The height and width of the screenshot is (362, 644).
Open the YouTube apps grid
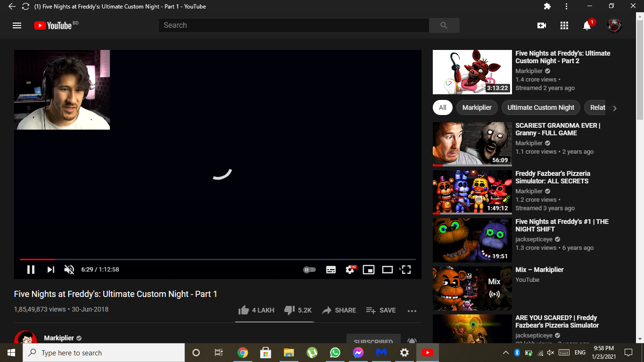pyautogui.click(x=564, y=25)
